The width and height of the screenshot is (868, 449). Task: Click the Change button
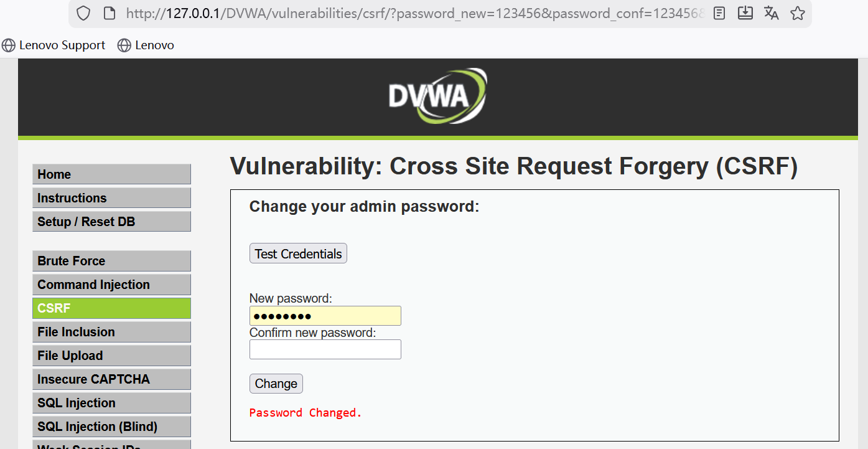pos(276,384)
